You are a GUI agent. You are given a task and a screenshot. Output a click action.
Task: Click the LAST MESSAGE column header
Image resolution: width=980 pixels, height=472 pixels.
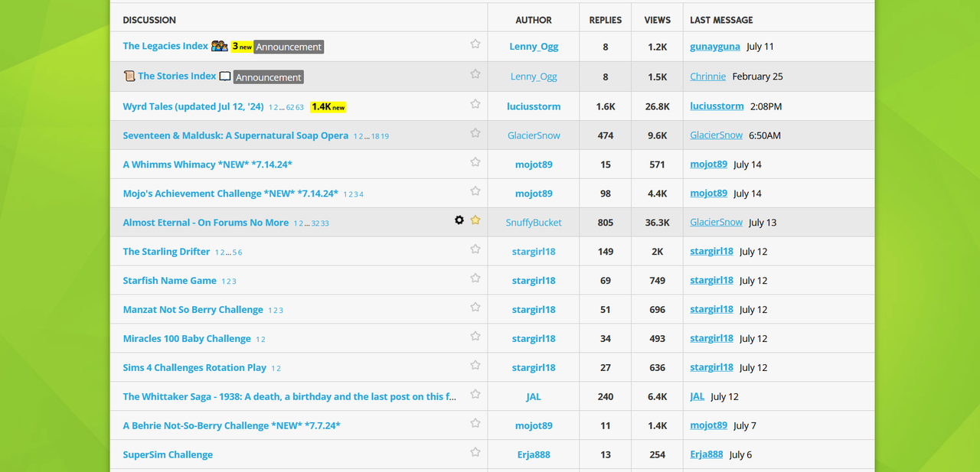(x=721, y=20)
